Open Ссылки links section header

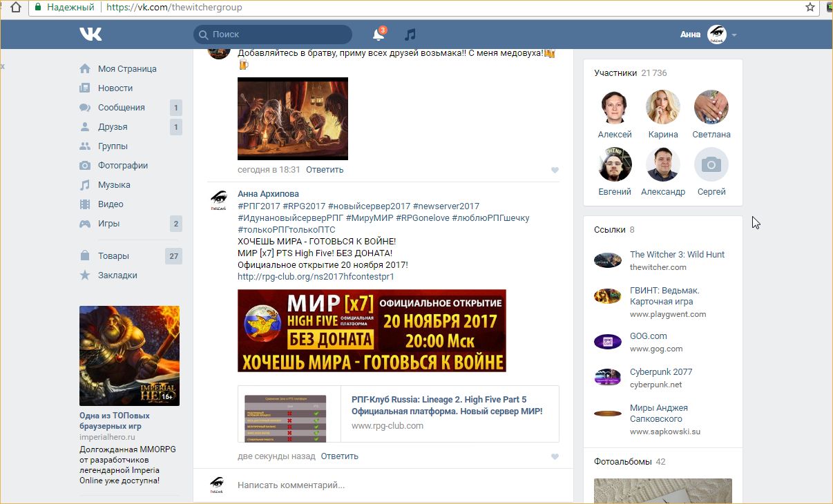(x=614, y=229)
